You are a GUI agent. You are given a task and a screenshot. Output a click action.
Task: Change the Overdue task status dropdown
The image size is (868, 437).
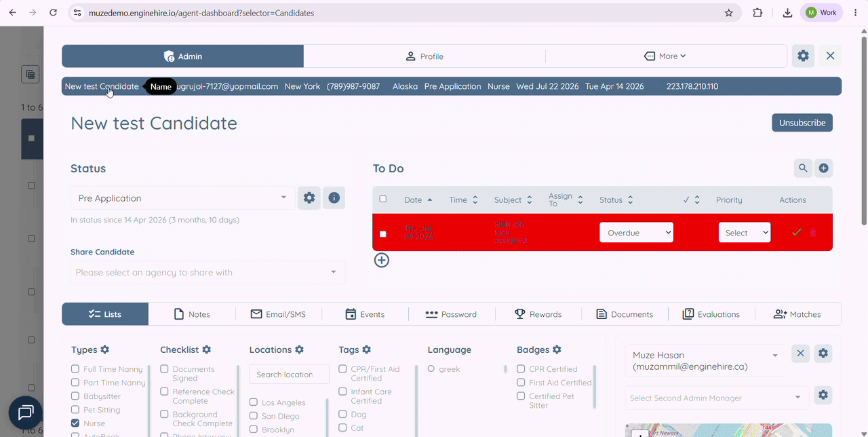[x=636, y=233]
